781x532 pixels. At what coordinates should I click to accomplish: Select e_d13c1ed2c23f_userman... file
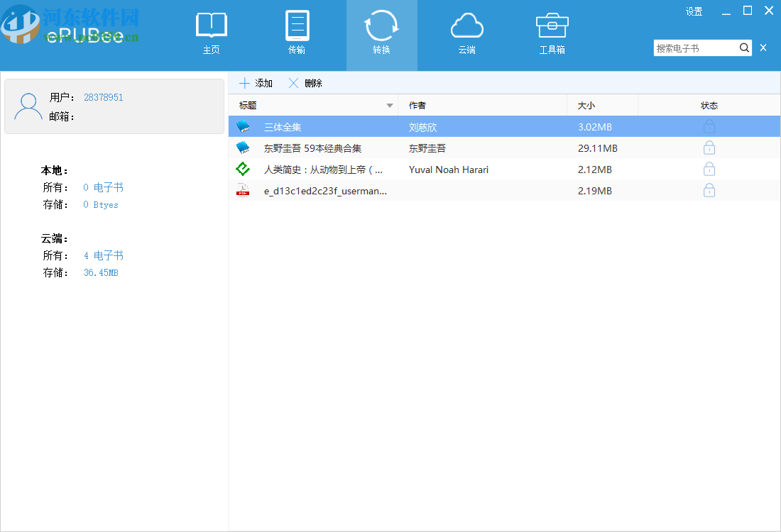click(x=504, y=191)
